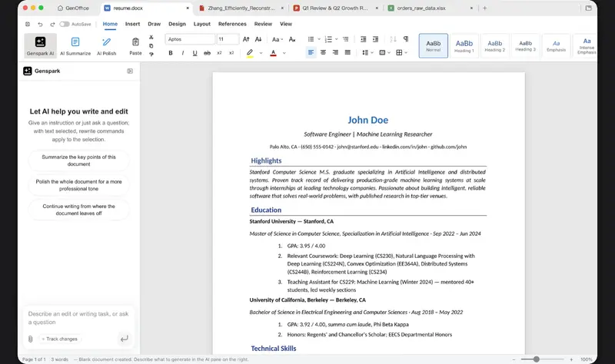Align text to center
This screenshot has height=364, width=615.
coord(323,52)
